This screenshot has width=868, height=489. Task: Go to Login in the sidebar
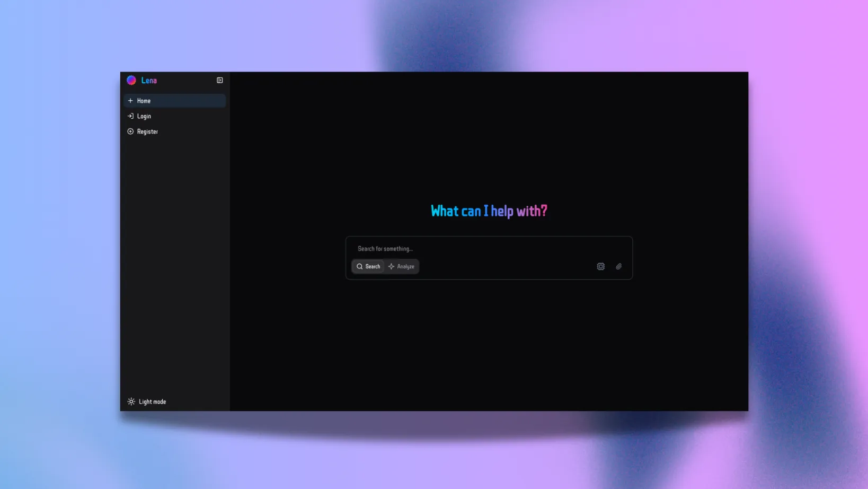tap(175, 116)
